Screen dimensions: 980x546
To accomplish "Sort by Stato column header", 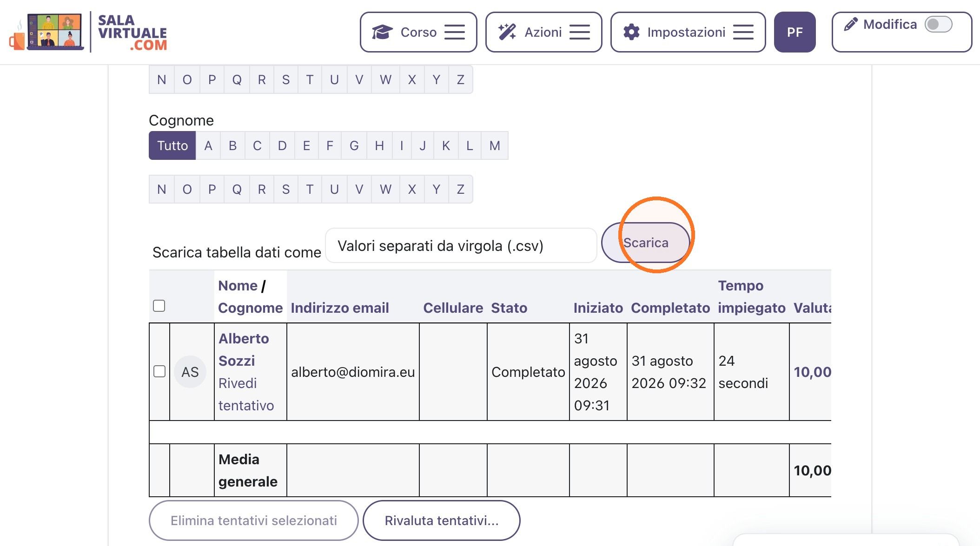I will (509, 308).
